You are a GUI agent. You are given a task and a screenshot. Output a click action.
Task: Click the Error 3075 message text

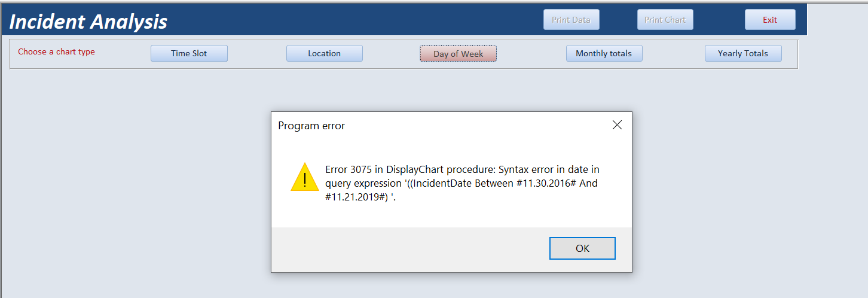(x=463, y=184)
